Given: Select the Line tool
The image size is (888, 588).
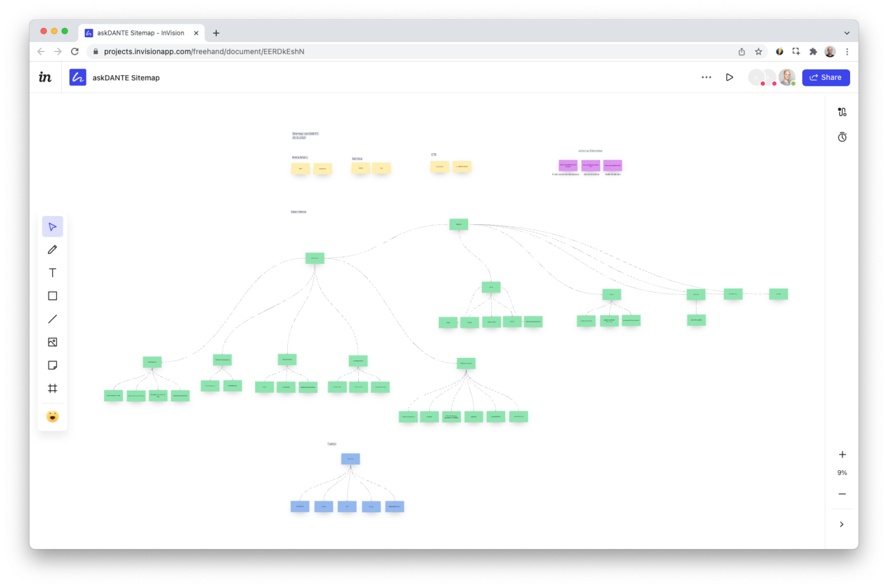Looking at the screenshot, I should tap(53, 319).
